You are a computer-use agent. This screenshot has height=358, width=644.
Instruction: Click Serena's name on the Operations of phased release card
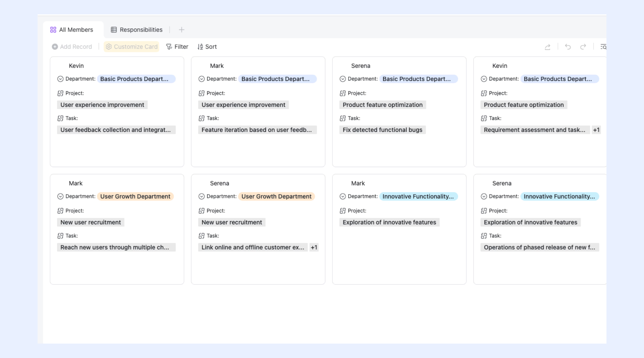502,183
